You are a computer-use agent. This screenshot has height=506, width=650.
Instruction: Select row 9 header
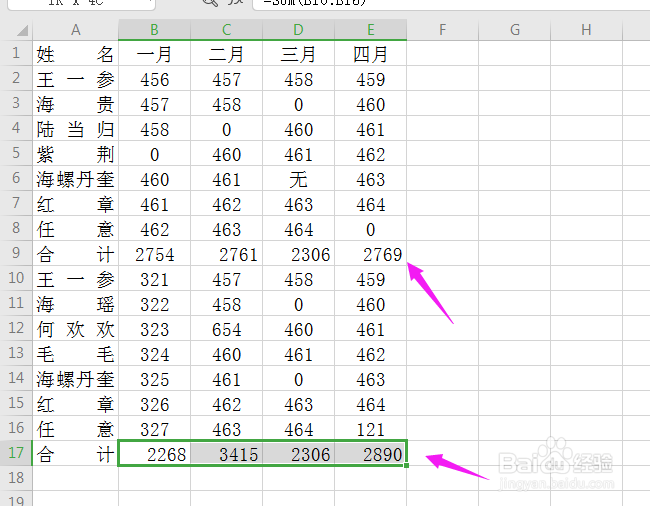[16, 253]
